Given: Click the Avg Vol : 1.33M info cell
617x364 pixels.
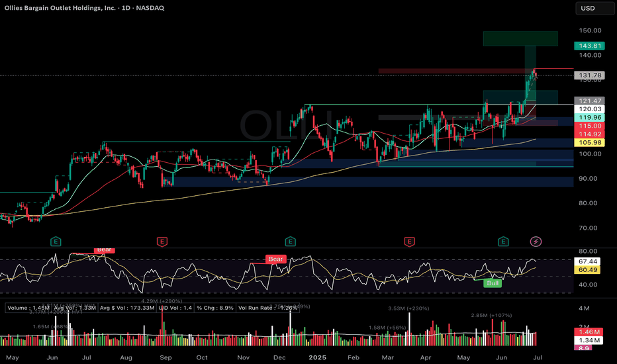Looking at the screenshot, I should [75, 308].
